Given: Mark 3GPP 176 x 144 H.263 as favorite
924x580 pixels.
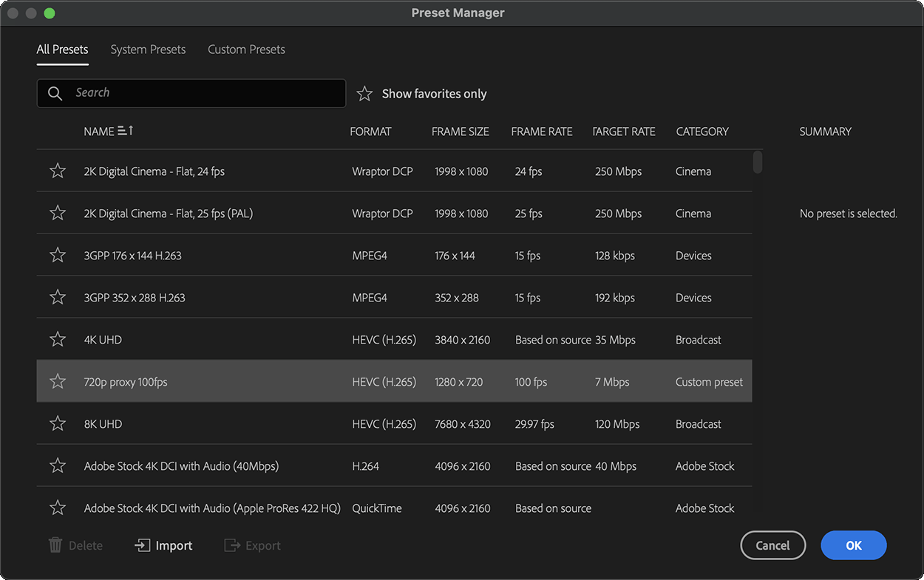Looking at the screenshot, I should click(58, 255).
